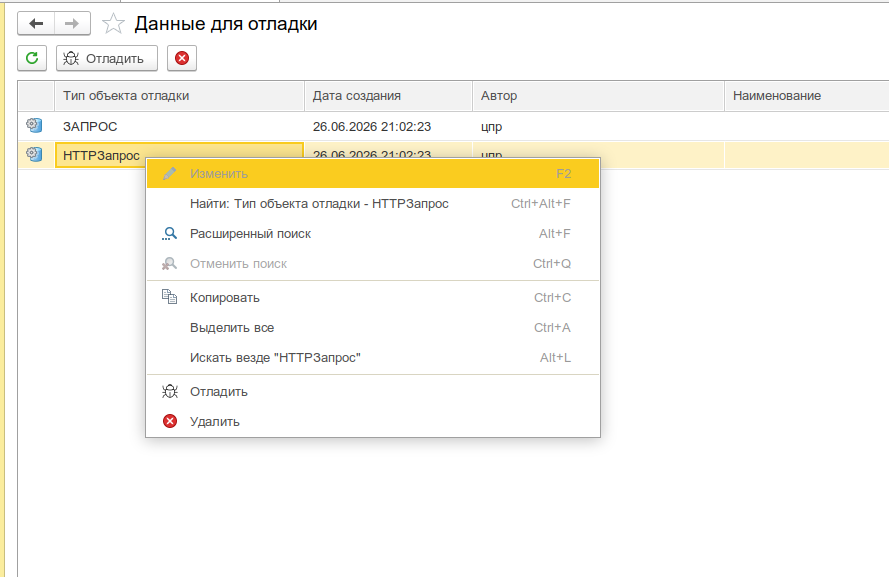Viewport: 889px width, 577px height.
Task: Add page to favorites star
Action: point(113,24)
